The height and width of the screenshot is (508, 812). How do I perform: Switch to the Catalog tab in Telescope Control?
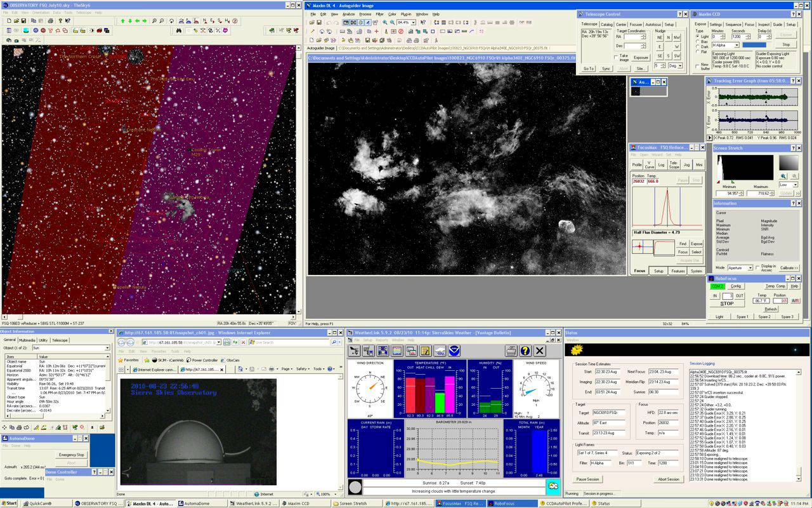(x=606, y=24)
